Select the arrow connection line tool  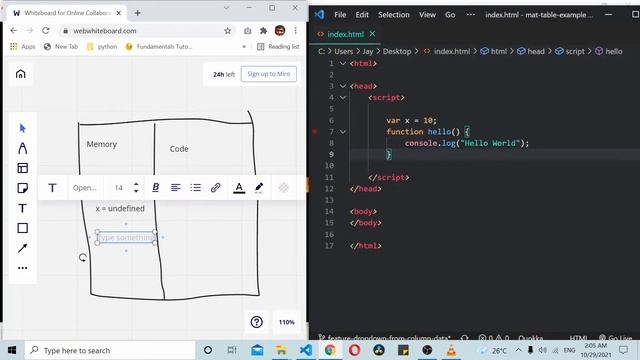tap(22, 248)
